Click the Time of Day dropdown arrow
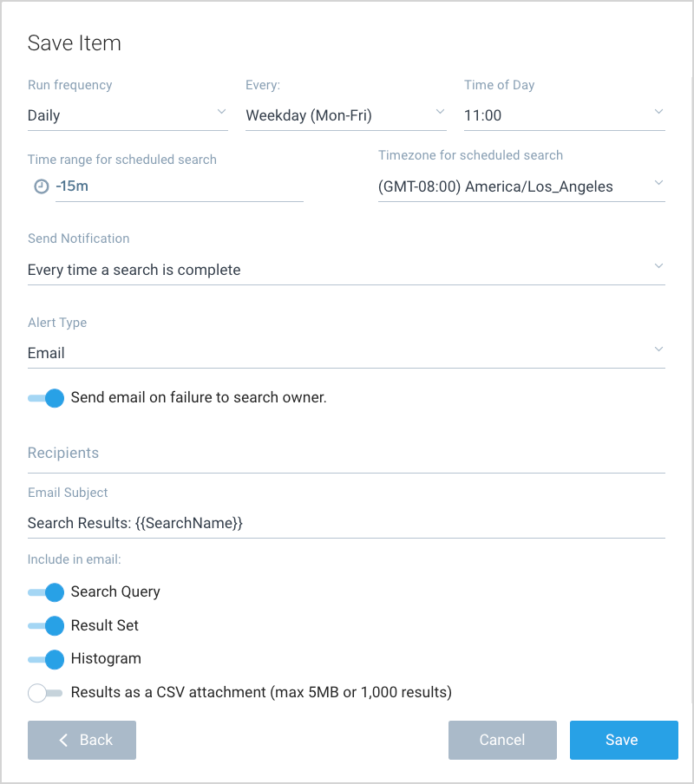This screenshot has width=694, height=784. (658, 113)
